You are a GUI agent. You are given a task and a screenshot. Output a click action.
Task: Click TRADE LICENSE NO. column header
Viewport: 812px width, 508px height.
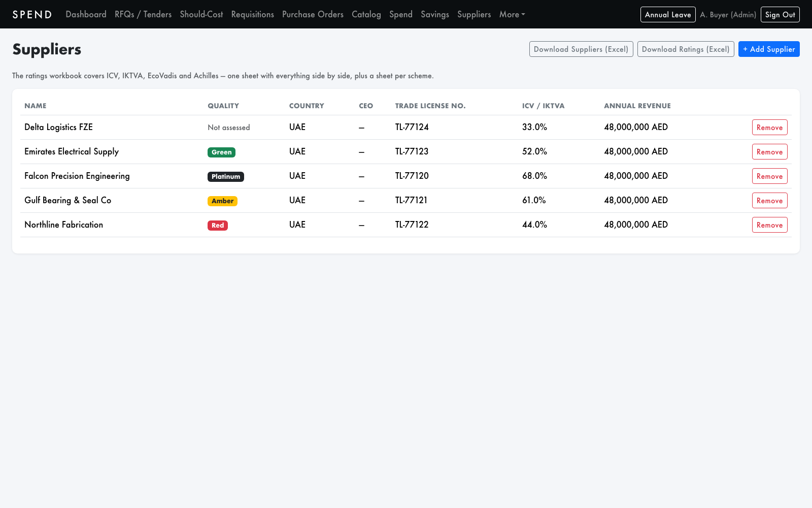[x=430, y=106]
